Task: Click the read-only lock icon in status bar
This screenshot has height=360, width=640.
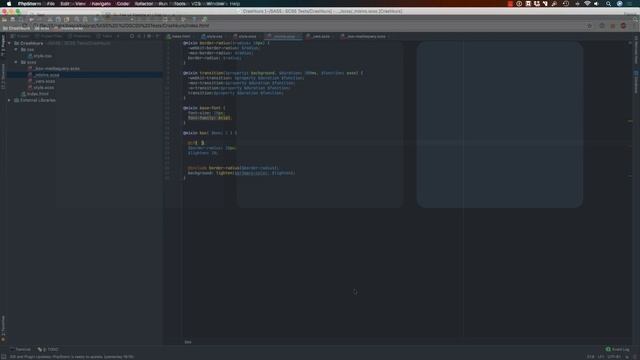Action: (627, 357)
